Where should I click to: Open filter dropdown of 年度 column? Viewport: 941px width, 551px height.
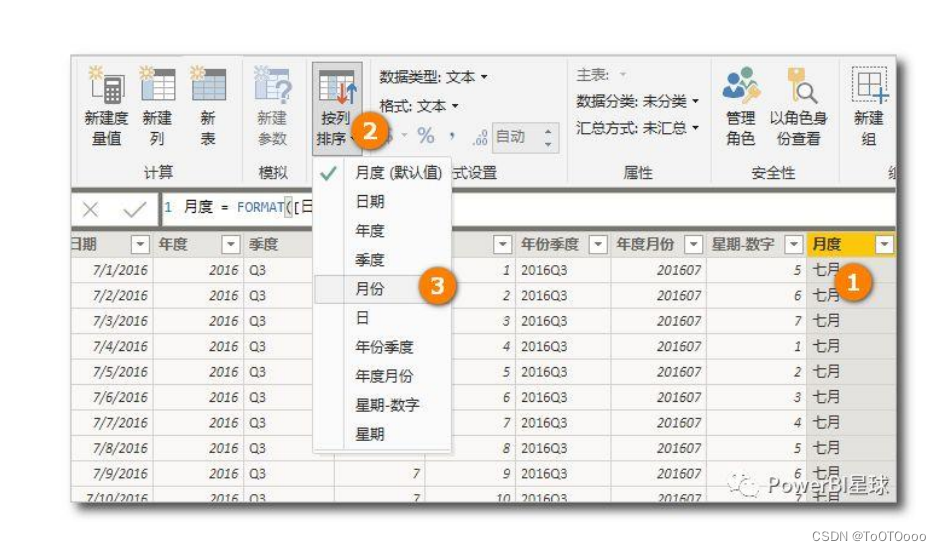(230, 244)
